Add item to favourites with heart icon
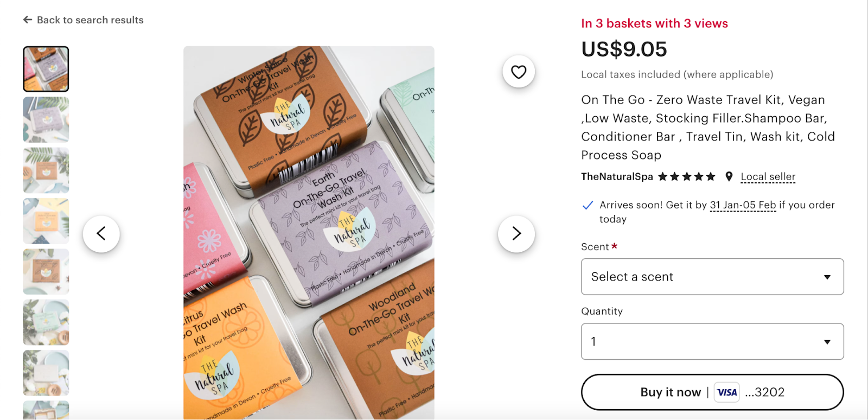The image size is (868, 420). click(x=519, y=72)
